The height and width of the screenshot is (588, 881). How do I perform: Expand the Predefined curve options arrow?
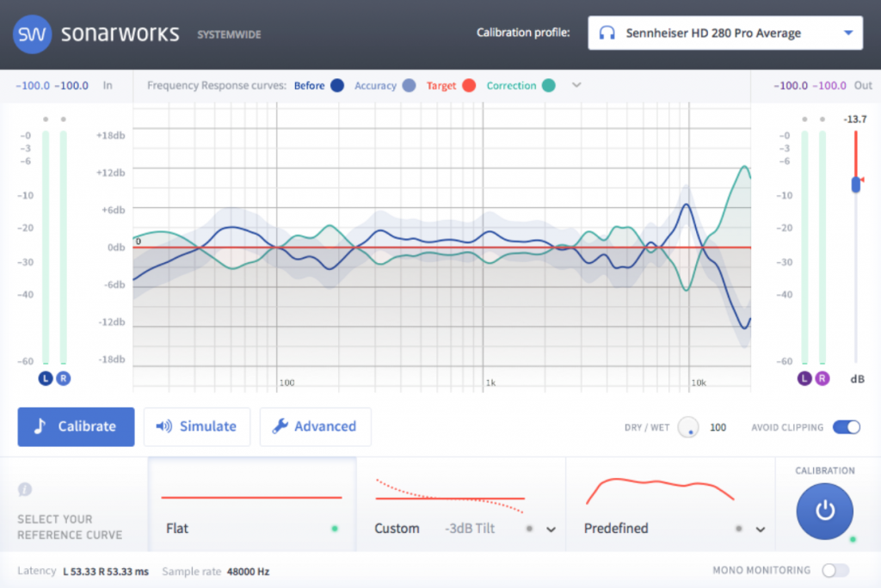tap(761, 530)
